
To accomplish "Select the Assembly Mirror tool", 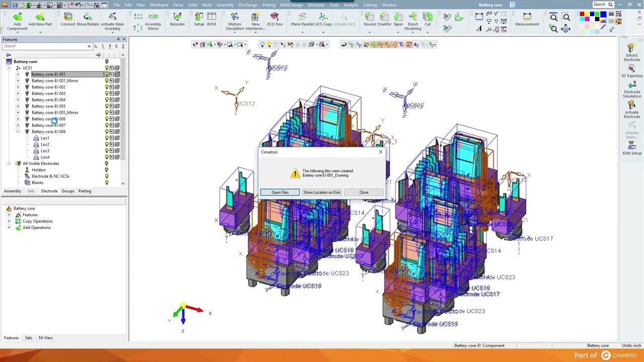I will click(x=153, y=21).
